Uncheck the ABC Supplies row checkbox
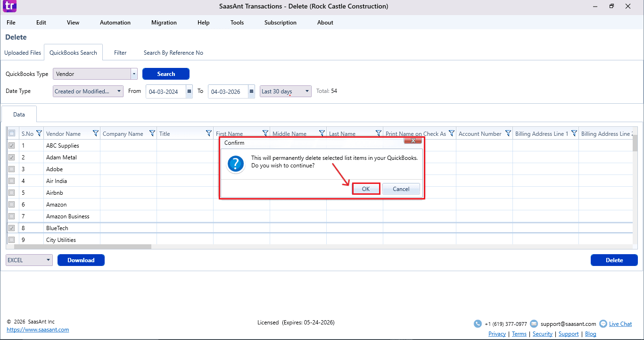The width and height of the screenshot is (644, 340). (x=12, y=146)
